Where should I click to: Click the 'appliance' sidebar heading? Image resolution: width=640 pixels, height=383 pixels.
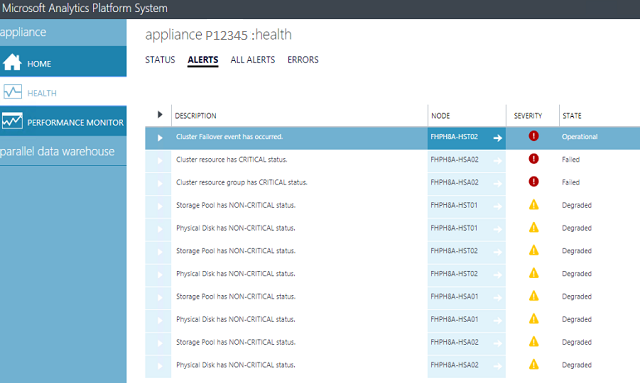pos(23,32)
